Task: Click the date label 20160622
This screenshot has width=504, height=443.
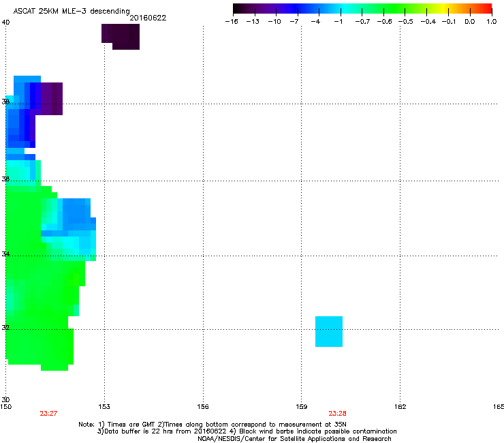Action: [x=148, y=18]
